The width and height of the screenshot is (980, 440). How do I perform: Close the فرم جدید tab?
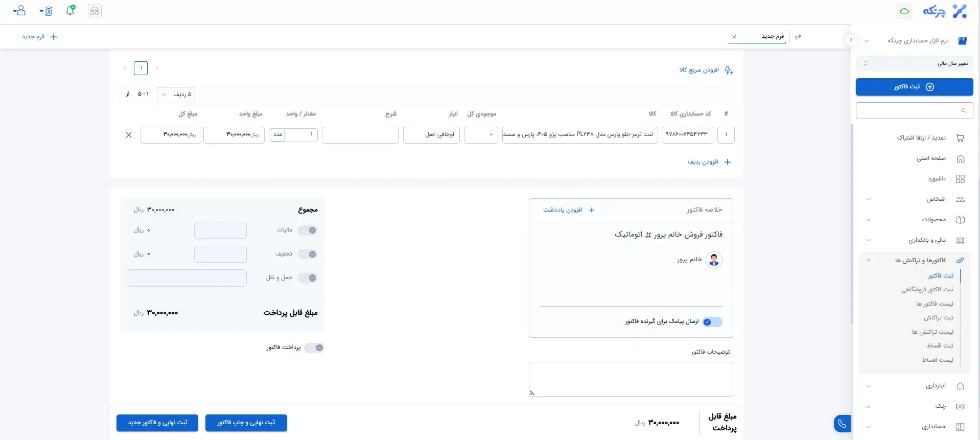pyautogui.click(x=734, y=37)
